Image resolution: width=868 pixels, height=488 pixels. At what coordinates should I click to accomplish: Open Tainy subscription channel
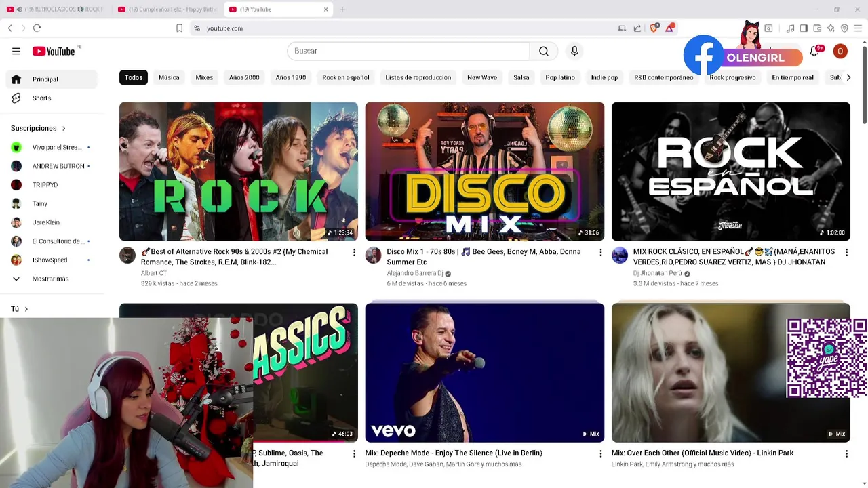(x=52, y=203)
